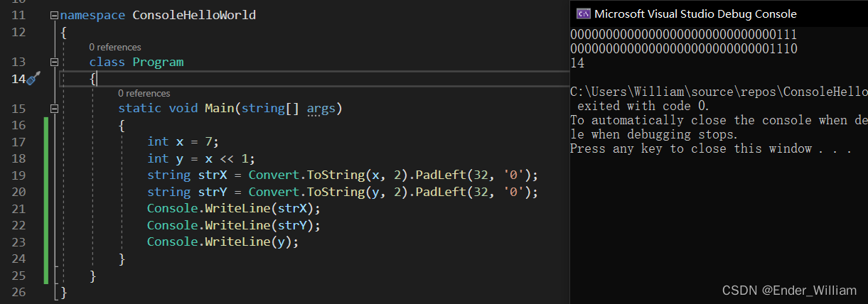Click the Microsoft Visual Studio Debug Console title
The image size is (868, 304).
click(695, 13)
